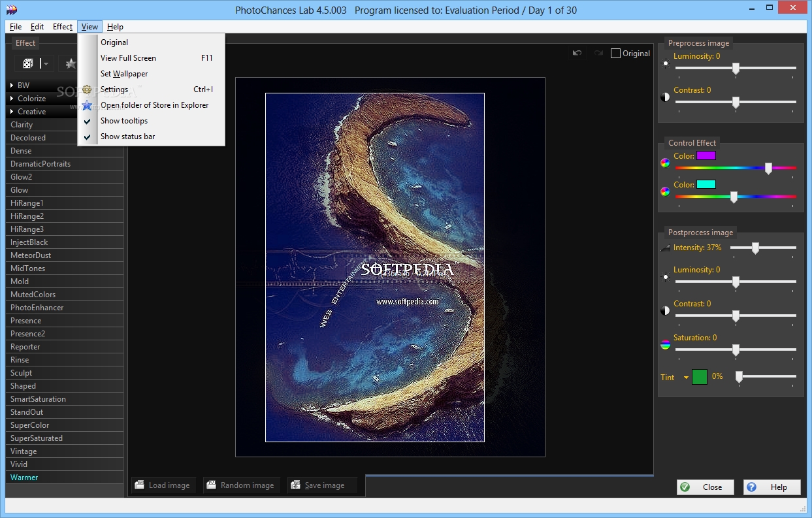Choose Set Wallpaper from View menu
The height and width of the screenshot is (518, 812).
coord(124,74)
